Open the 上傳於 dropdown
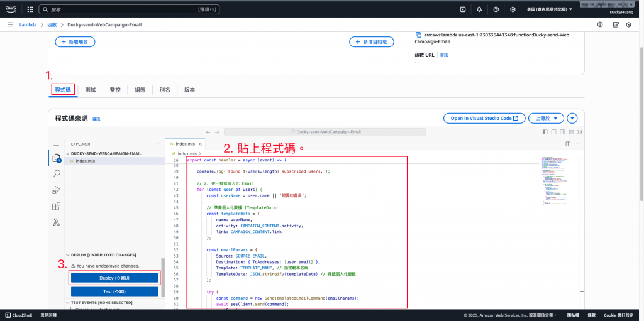The image size is (644, 321). coord(546,118)
